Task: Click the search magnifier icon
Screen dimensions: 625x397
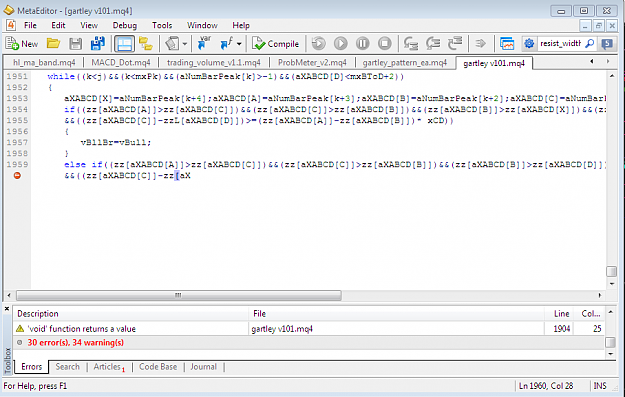Action: [x=589, y=44]
